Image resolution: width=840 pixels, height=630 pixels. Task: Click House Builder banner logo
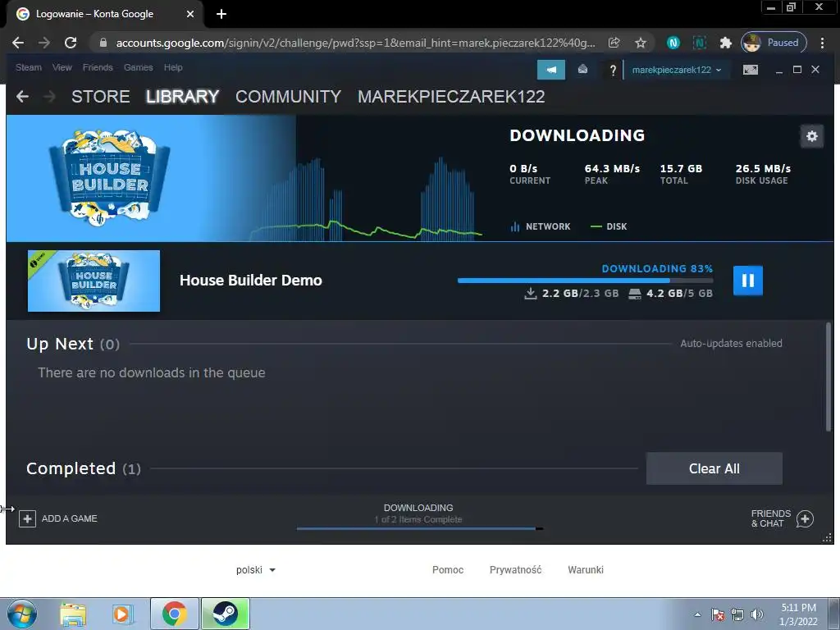point(109,177)
